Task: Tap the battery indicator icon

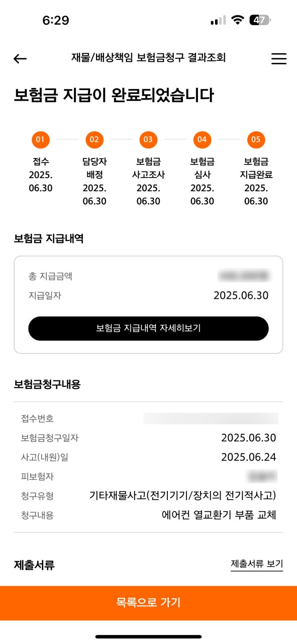Action: [260, 20]
